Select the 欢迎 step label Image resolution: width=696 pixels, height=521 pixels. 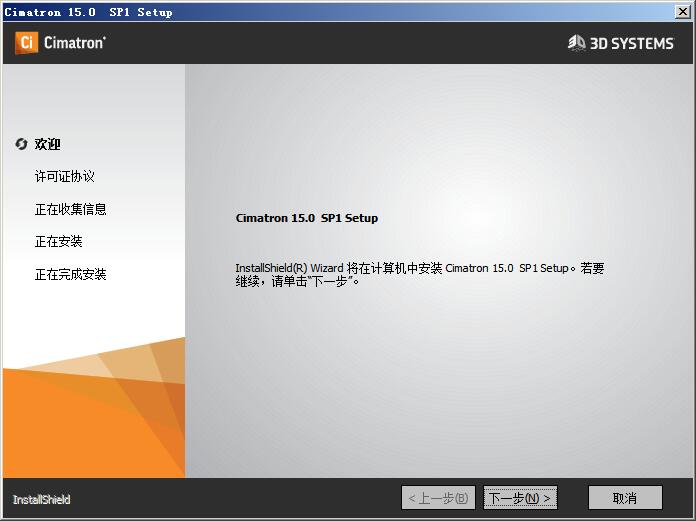point(47,144)
